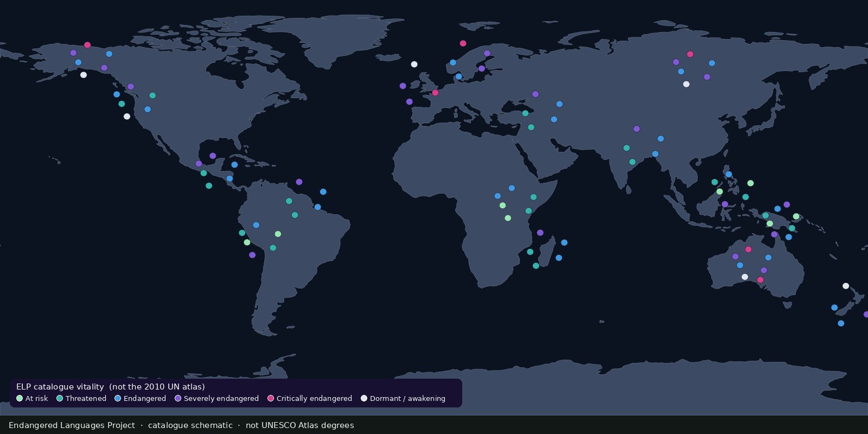This screenshot has width=868, height=434.
Task: Select the Endangered legend color dot
Action: 118,398
